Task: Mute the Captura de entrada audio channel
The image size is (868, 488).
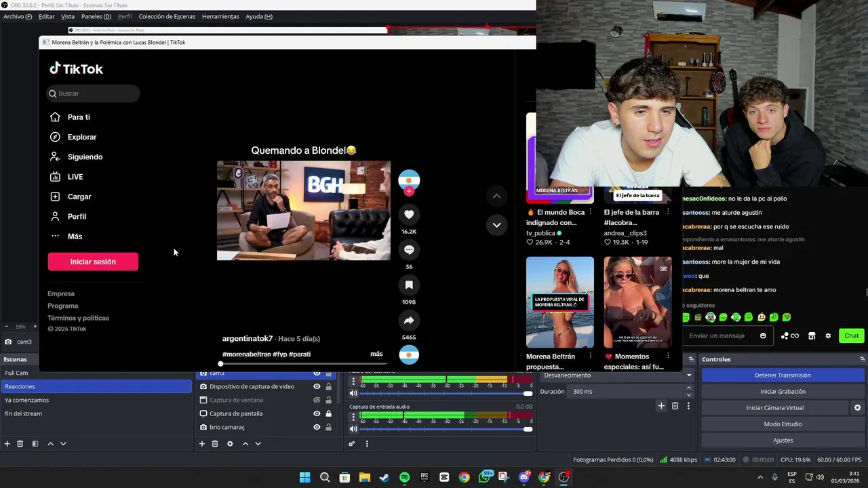Action: pyautogui.click(x=353, y=429)
